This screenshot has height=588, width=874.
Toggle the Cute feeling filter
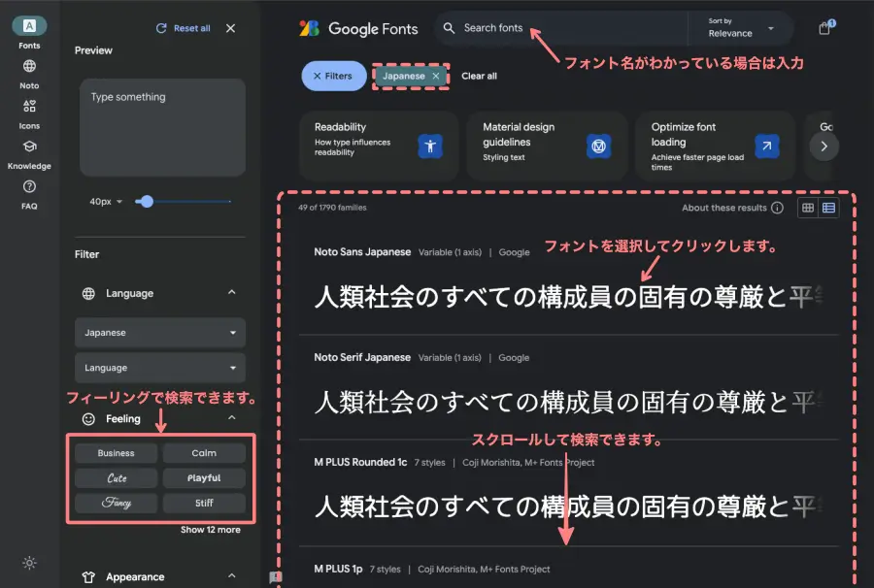[116, 477]
